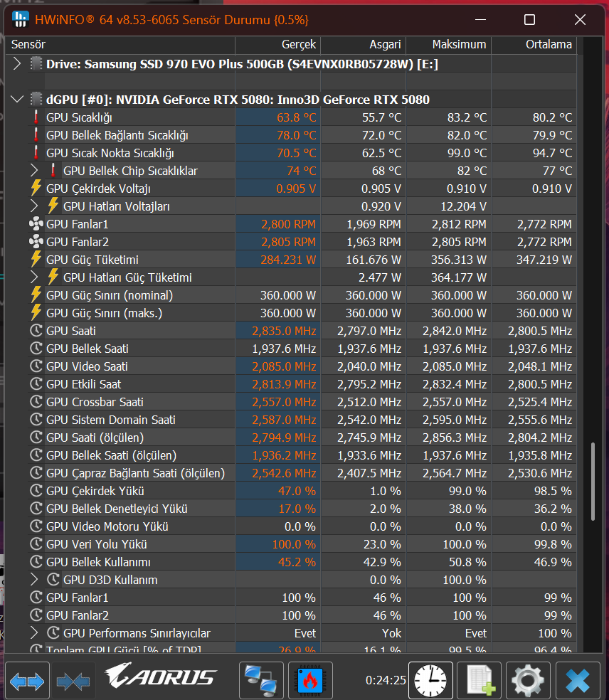
Task: Click the chip icon of the dGPU NVIDIA group
Action: pos(36,99)
